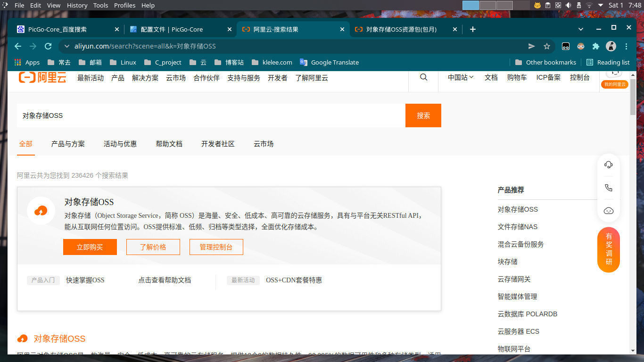Open Chrome's three-dot menu

pos(626,46)
